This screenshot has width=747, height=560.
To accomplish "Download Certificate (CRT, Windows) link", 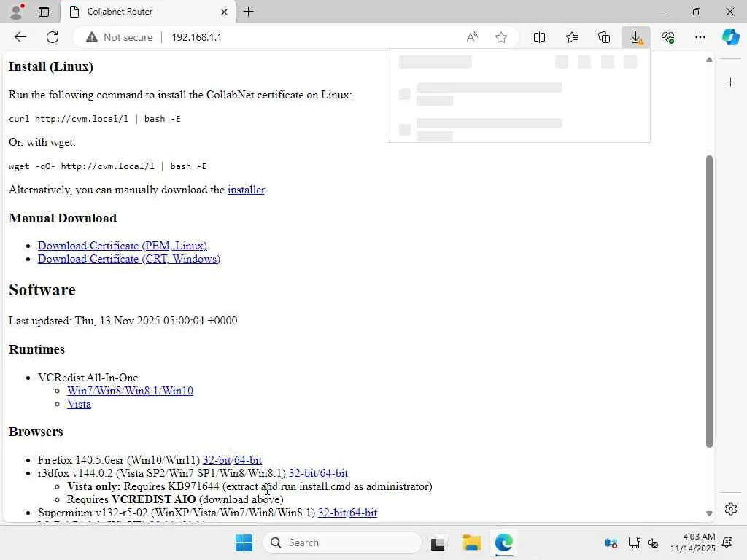I will click(x=129, y=259).
